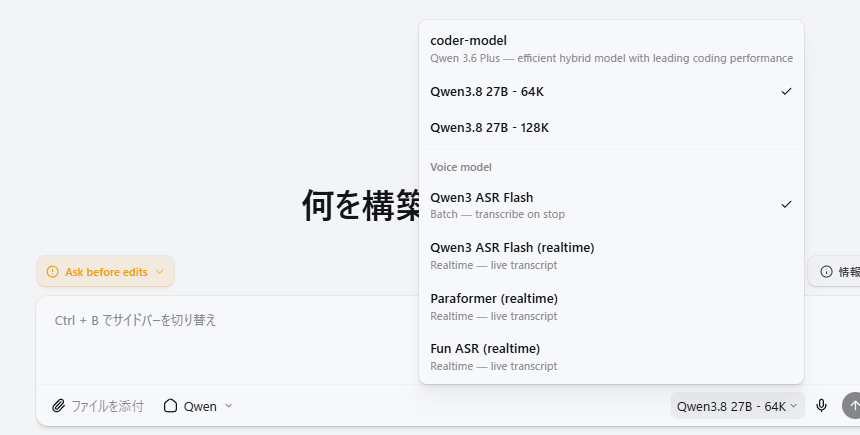
Task: Select Paraformer (realtime) voice model
Action: click(x=611, y=307)
